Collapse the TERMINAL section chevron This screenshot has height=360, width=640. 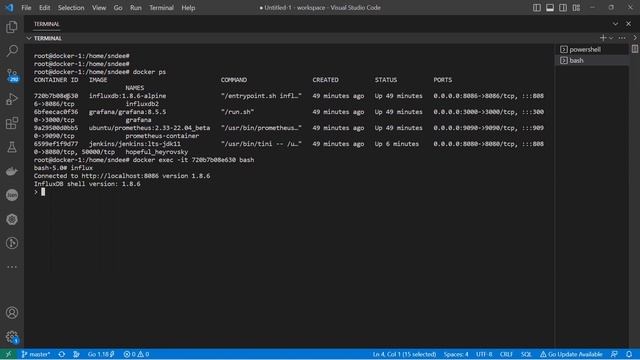(29, 38)
